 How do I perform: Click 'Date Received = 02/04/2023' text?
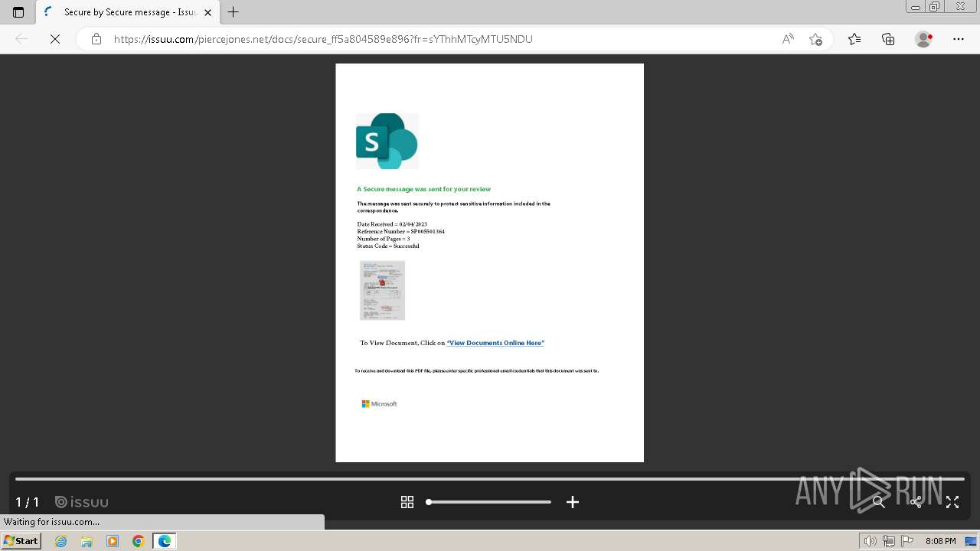point(392,224)
